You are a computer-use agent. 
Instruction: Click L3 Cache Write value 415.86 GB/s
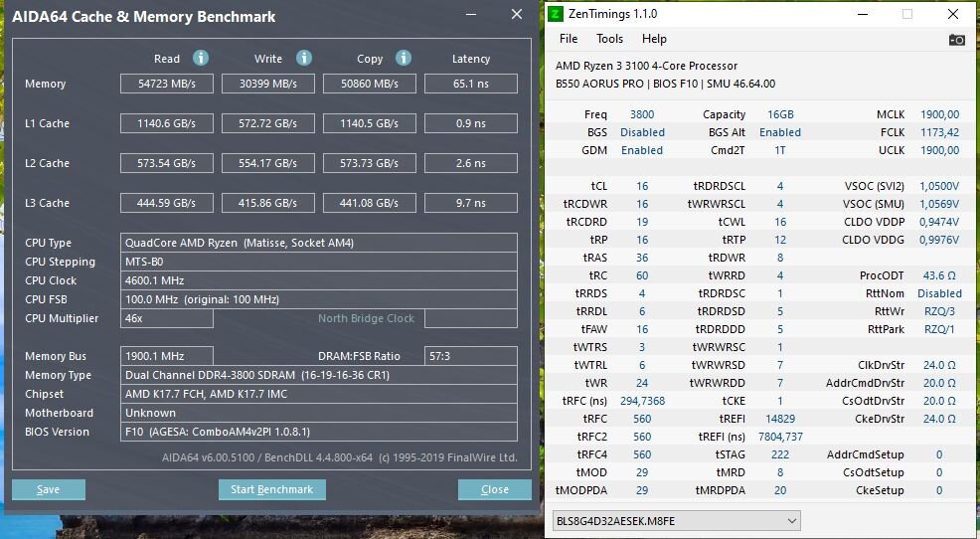pyautogui.click(x=268, y=203)
